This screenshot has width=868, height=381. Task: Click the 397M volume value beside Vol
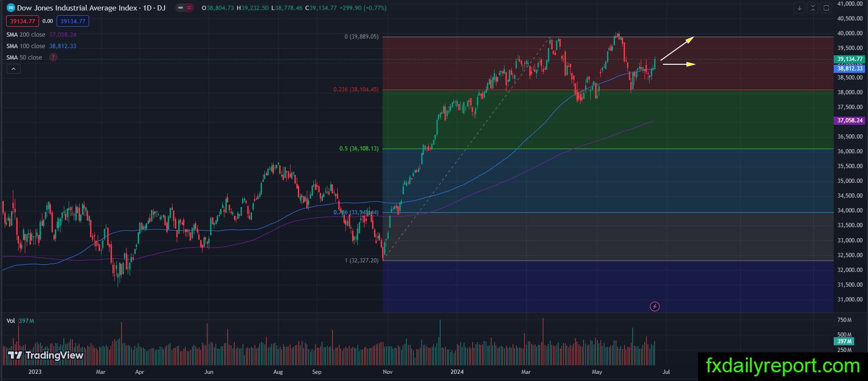(26, 321)
